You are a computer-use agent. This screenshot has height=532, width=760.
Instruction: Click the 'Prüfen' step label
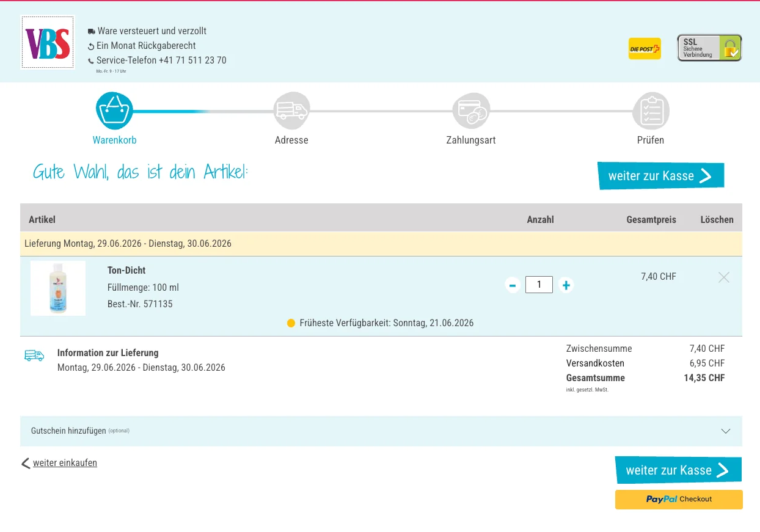(x=651, y=140)
